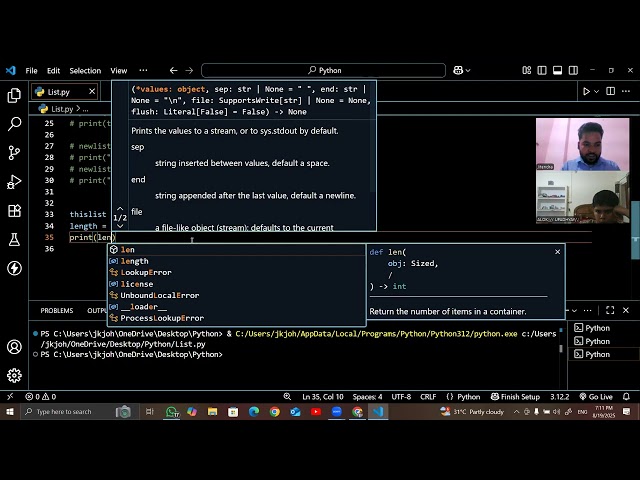Switch to the PROBLEMS panel tab

[x=57, y=311]
